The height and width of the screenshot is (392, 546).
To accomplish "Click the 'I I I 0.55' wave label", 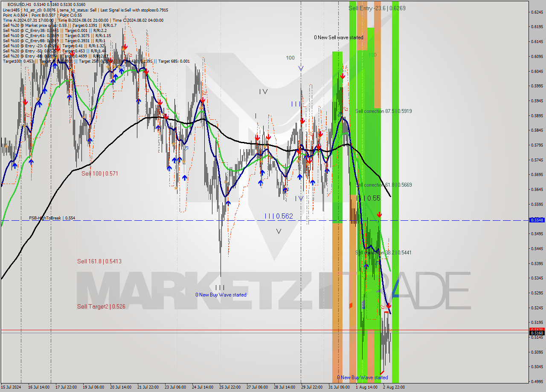I will pos(368,199).
